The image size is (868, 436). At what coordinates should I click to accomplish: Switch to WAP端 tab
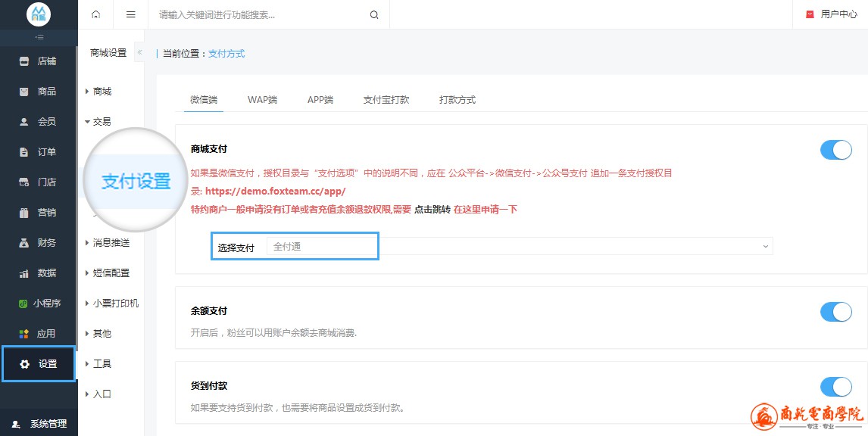pos(262,100)
